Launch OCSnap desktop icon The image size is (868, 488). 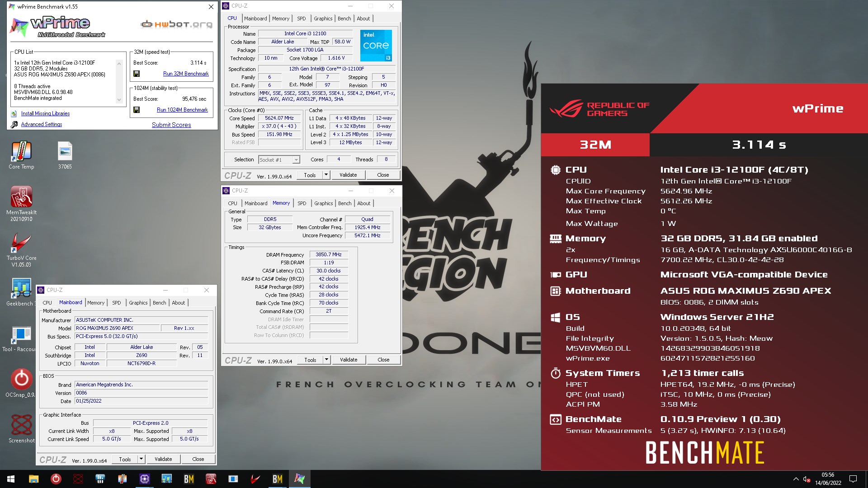(x=21, y=383)
